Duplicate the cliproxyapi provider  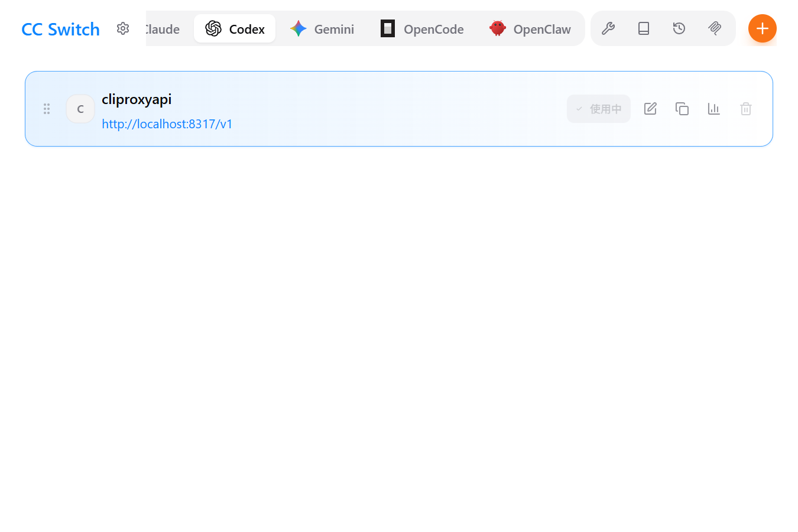(x=682, y=109)
